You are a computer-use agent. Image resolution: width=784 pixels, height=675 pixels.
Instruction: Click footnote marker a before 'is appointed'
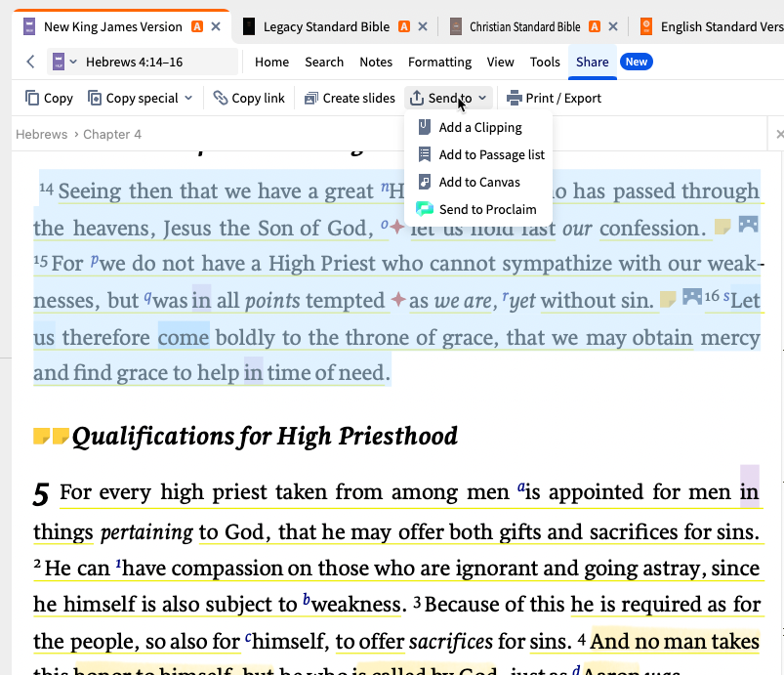[521, 486]
